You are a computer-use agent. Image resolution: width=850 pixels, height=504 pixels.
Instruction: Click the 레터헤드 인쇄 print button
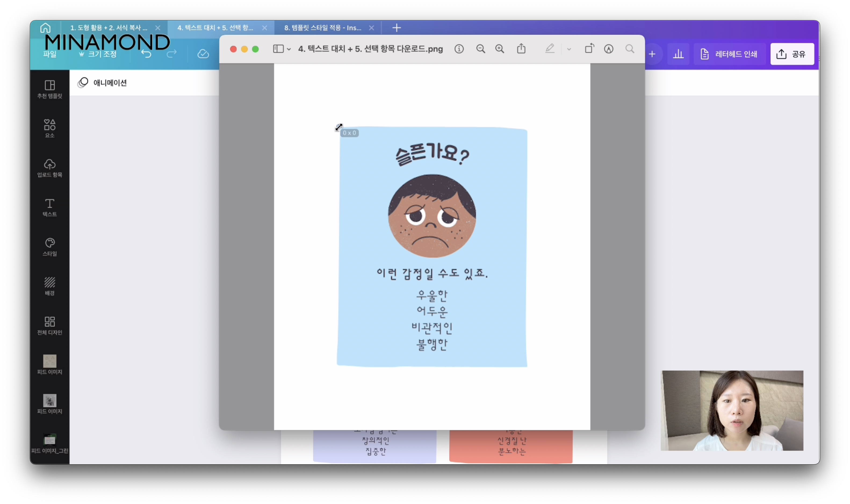[x=729, y=54]
